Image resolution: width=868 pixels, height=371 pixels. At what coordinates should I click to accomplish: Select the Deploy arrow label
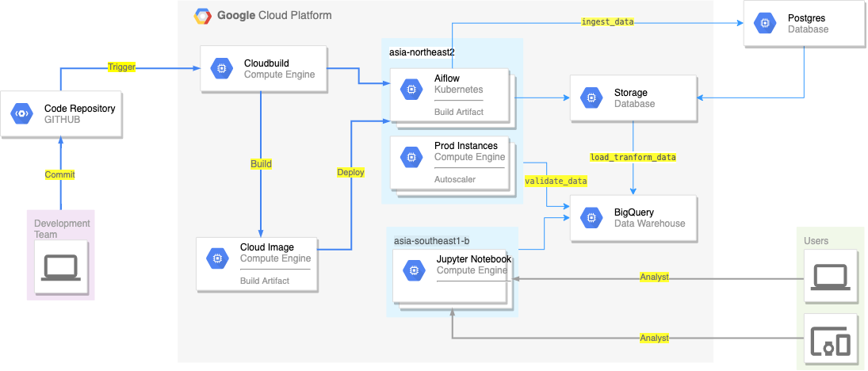(351, 172)
